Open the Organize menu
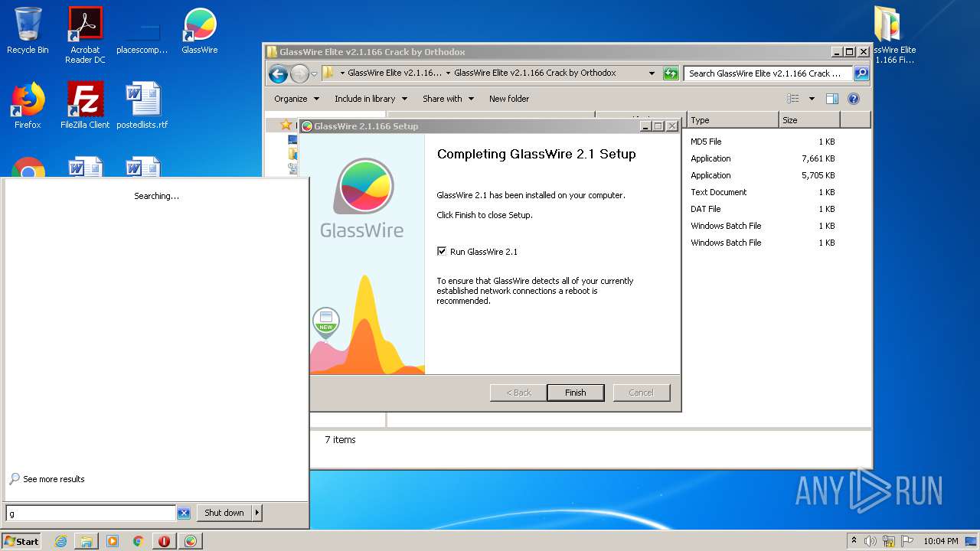Screen dimensions: 980x551 pos(296,99)
